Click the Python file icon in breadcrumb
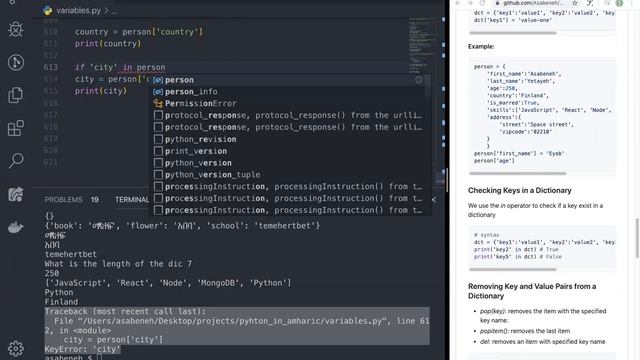The width and height of the screenshot is (640, 360). tap(48, 11)
